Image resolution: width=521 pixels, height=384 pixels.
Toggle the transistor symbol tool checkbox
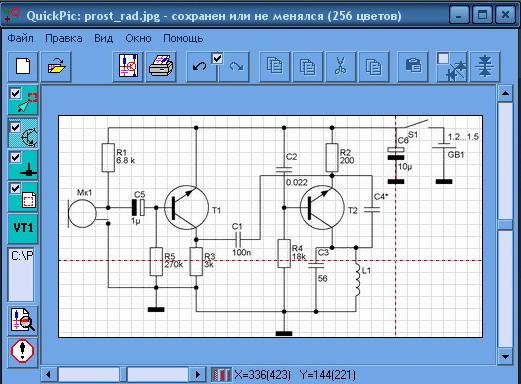pyautogui.click(x=15, y=127)
